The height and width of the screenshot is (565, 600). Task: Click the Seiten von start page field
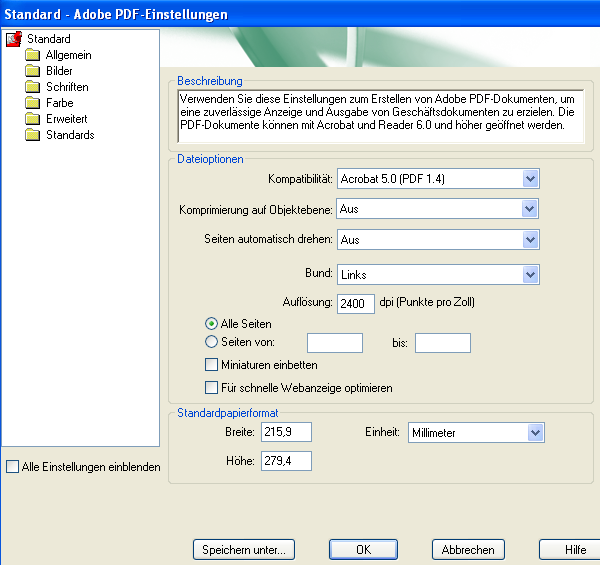pos(335,343)
